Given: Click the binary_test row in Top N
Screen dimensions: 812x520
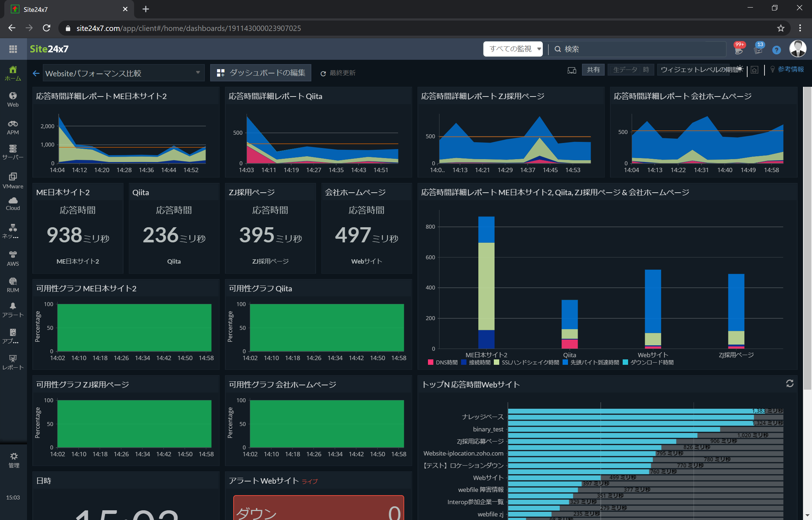Looking at the screenshot, I should pyautogui.click(x=488, y=429).
